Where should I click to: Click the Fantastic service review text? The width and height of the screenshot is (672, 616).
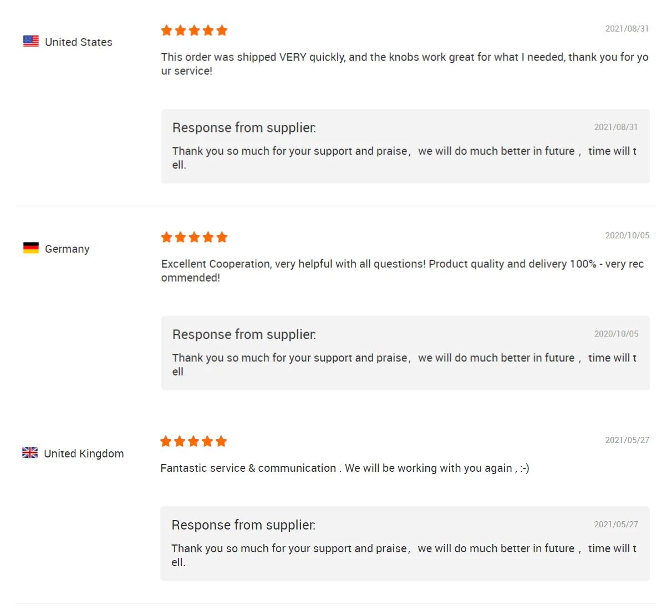point(344,468)
